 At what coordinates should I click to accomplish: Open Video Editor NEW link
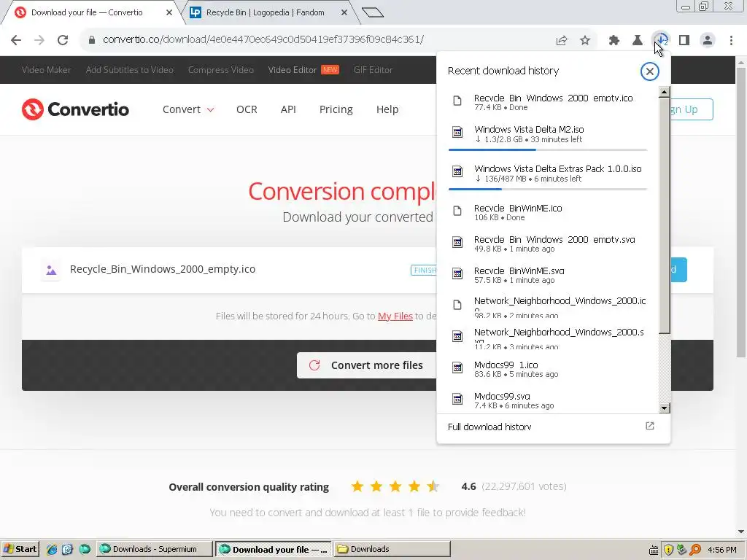(x=303, y=70)
